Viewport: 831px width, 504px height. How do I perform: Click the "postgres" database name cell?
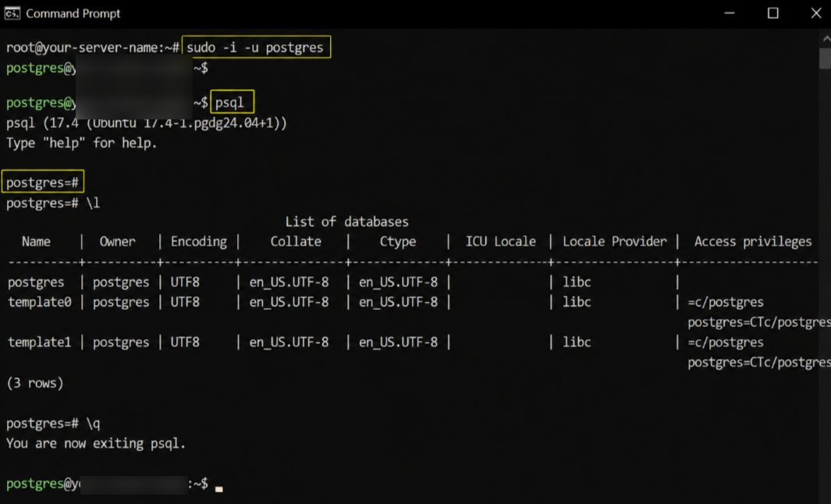coord(36,282)
